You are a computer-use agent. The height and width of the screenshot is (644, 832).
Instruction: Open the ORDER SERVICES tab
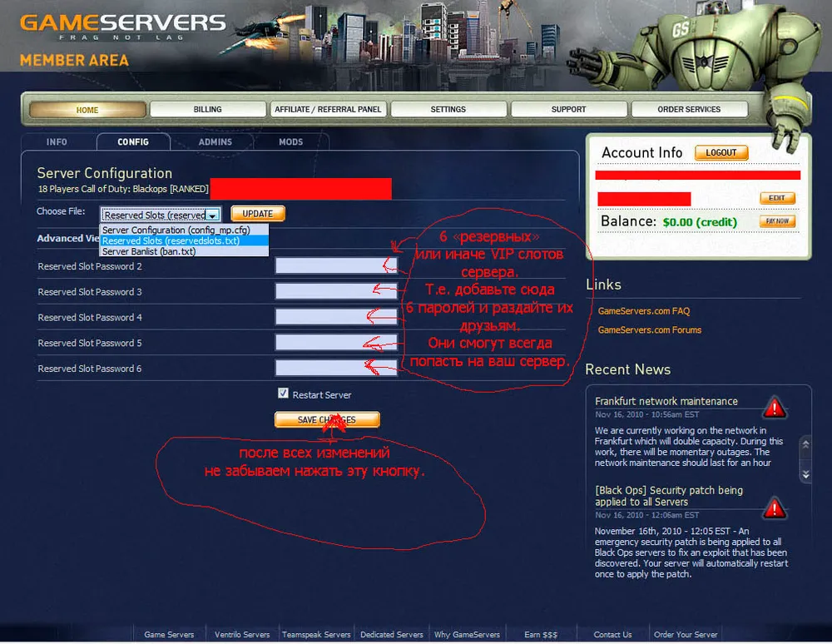[x=689, y=109]
